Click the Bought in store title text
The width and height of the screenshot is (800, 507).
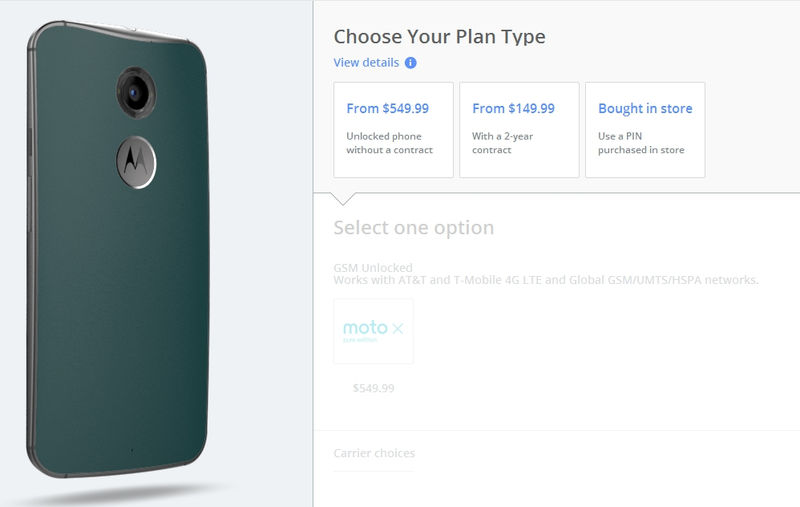(x=645, y=109)
